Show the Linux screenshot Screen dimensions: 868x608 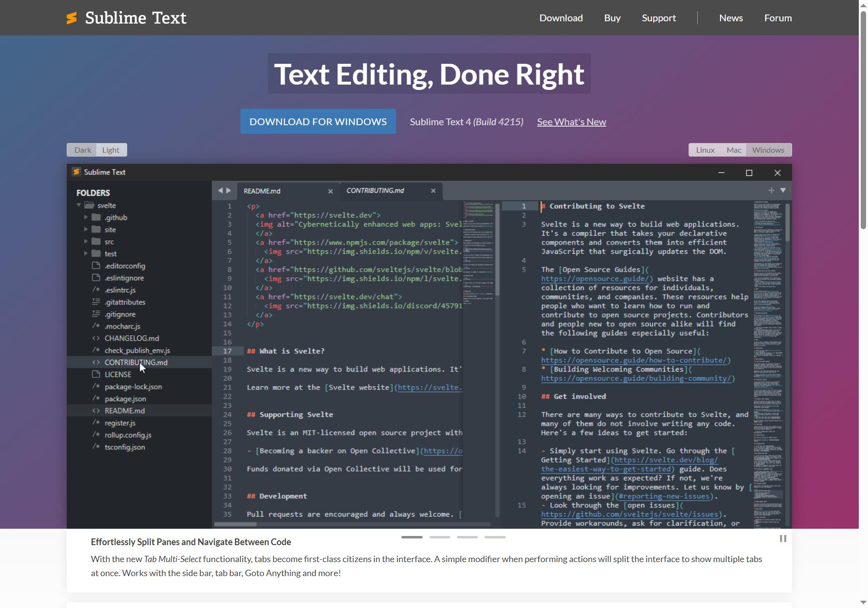click(705, 150)
